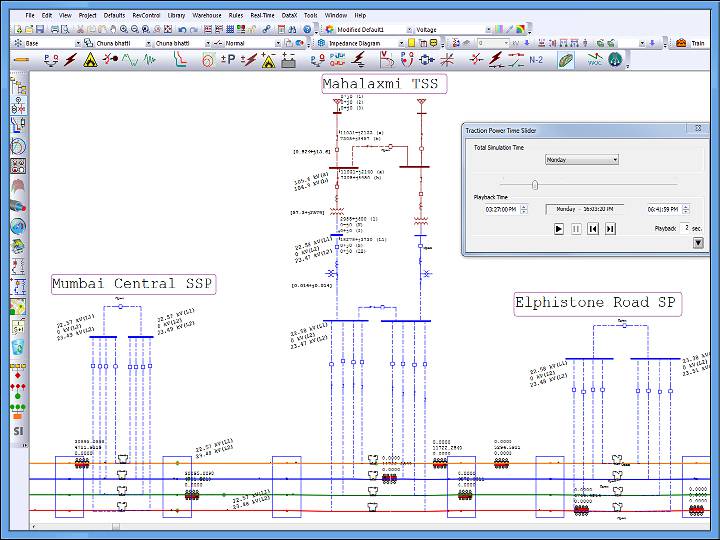Open the Real-Time menu
720x540 pixels.
262,16
